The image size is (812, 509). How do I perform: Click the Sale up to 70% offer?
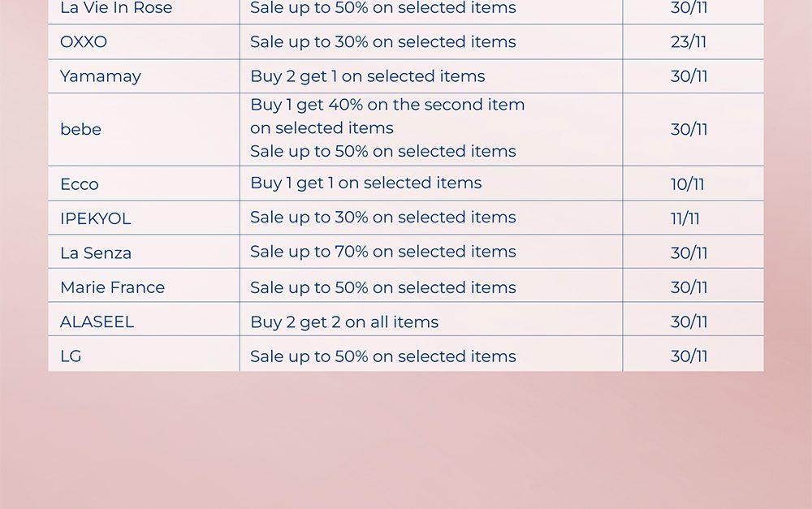(382, 252)
